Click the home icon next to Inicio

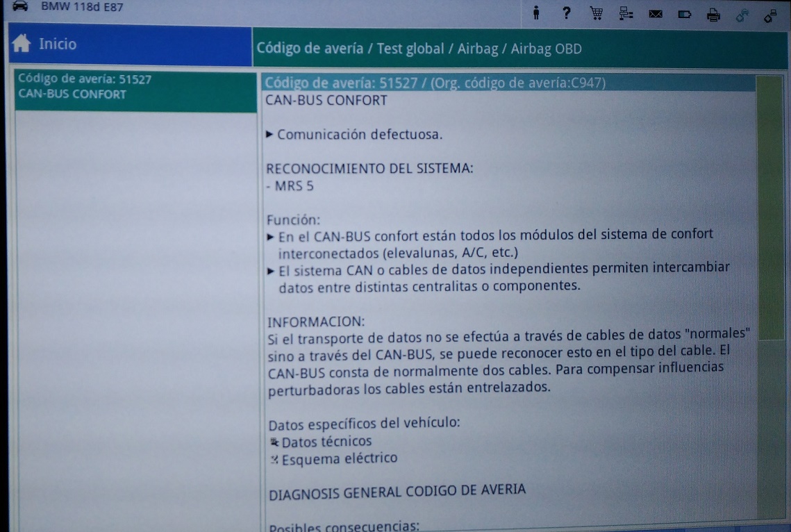(22, 44)
